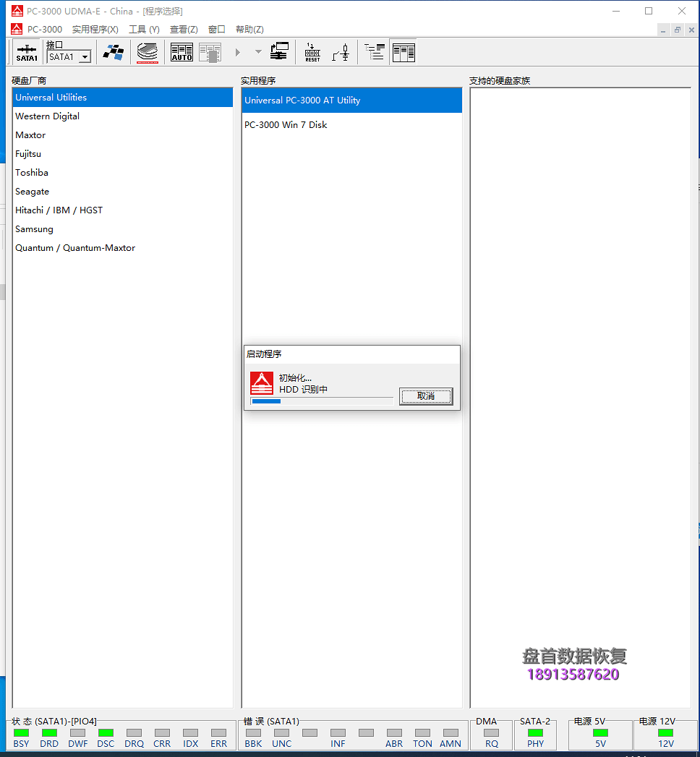Click the window-to-disk transfer toolbar icon

click(280, 51)
